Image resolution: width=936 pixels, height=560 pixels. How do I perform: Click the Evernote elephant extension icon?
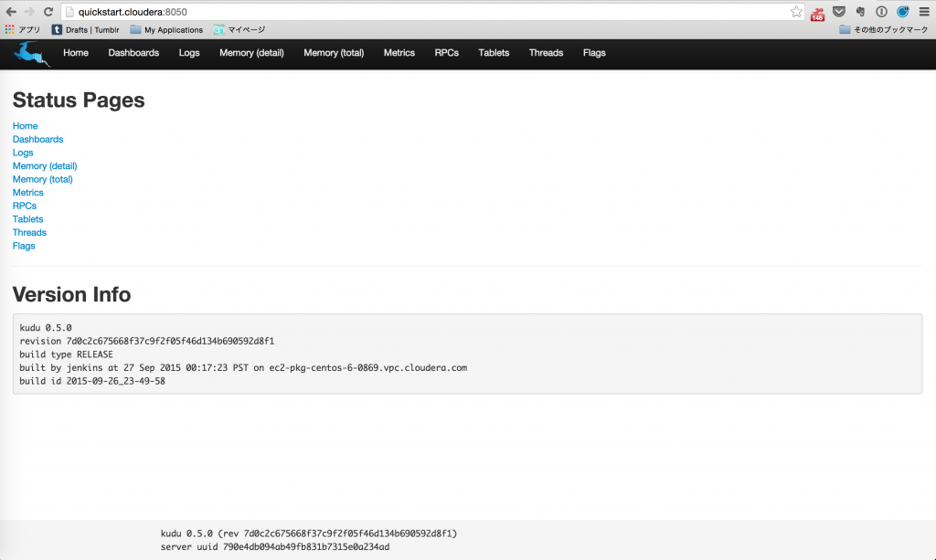[x=860, y=11]
